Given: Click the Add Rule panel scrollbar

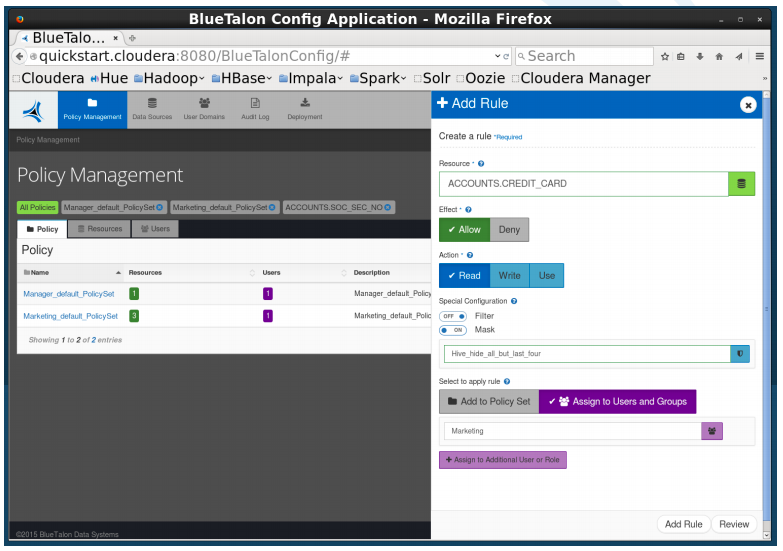Looking at the screenshot, I should (767, 310).
